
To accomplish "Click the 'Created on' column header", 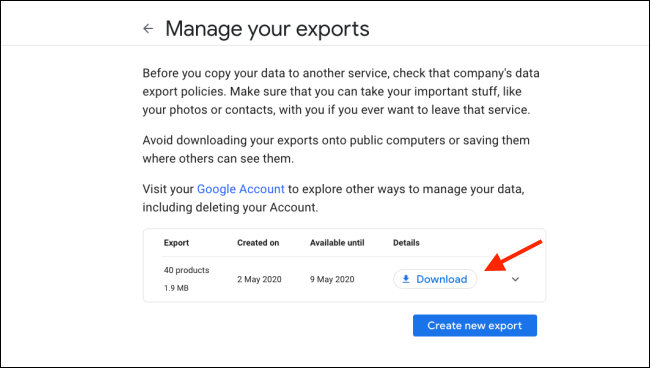I will (258, 243).
